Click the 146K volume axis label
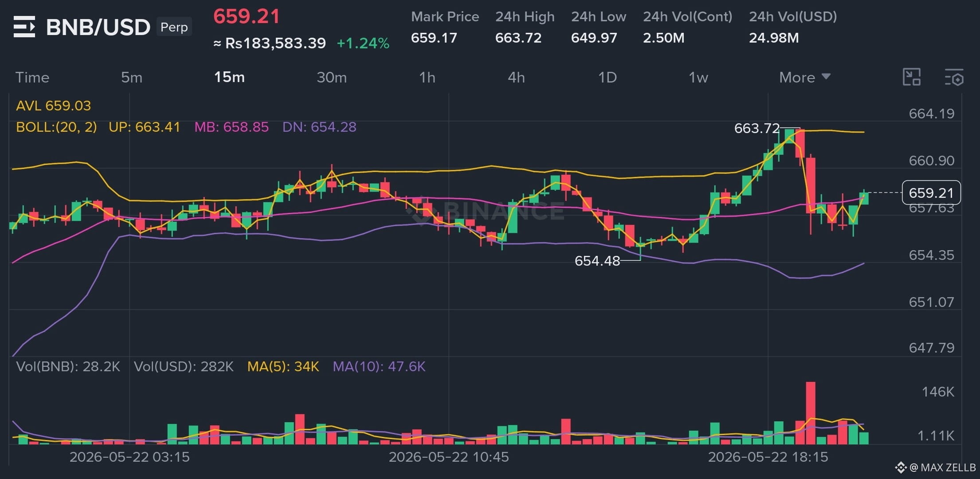This screenshot has width=980, height=479. point(938,392)
